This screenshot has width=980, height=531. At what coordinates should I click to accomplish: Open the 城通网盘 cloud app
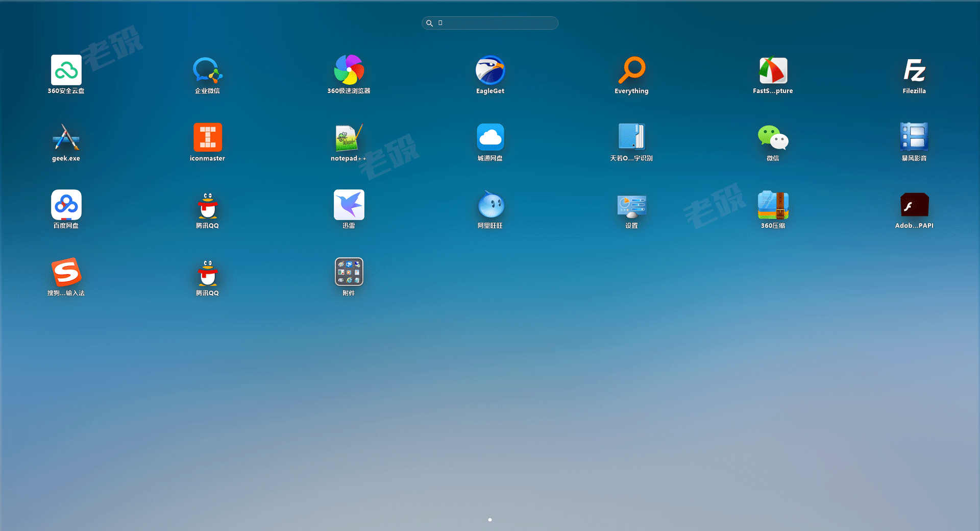[490, 137]
